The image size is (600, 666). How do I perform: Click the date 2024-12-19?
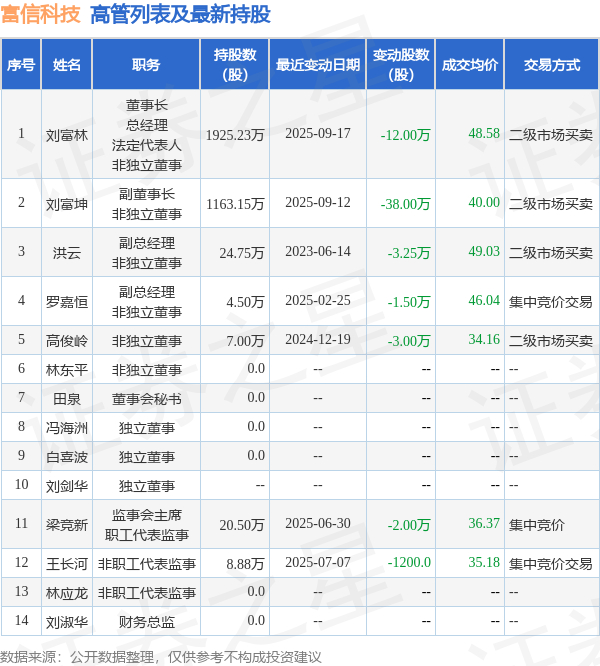[x=318, y=339]
